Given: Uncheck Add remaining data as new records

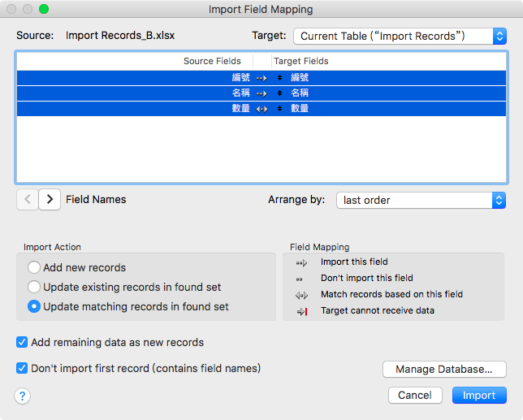Looking at the screenshot, I should (x=22, y=342).
